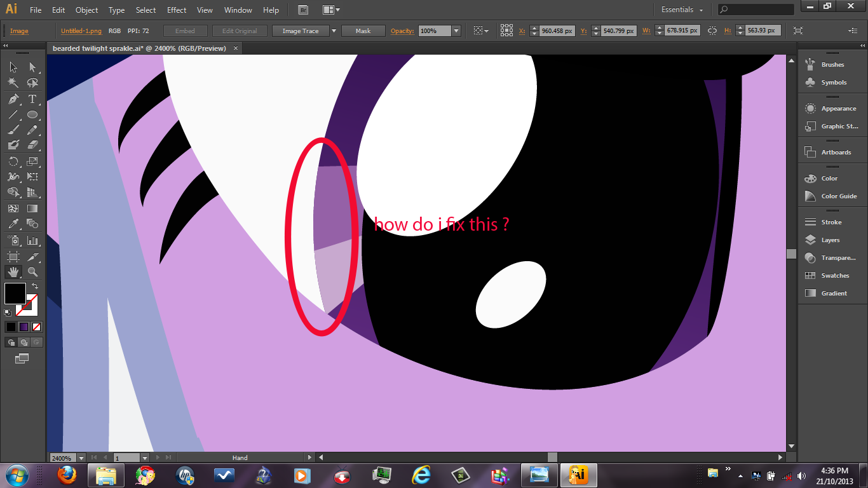Image resolution: width=868 pixels, height=488 pixels.
Task: Swap fill and stroke colors
Action: tap(35, 287)
